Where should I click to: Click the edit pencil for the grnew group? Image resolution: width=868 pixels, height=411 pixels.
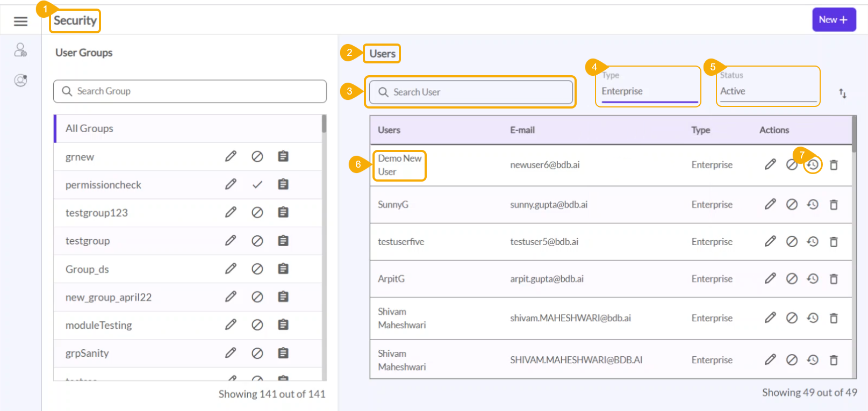point(231,156)
